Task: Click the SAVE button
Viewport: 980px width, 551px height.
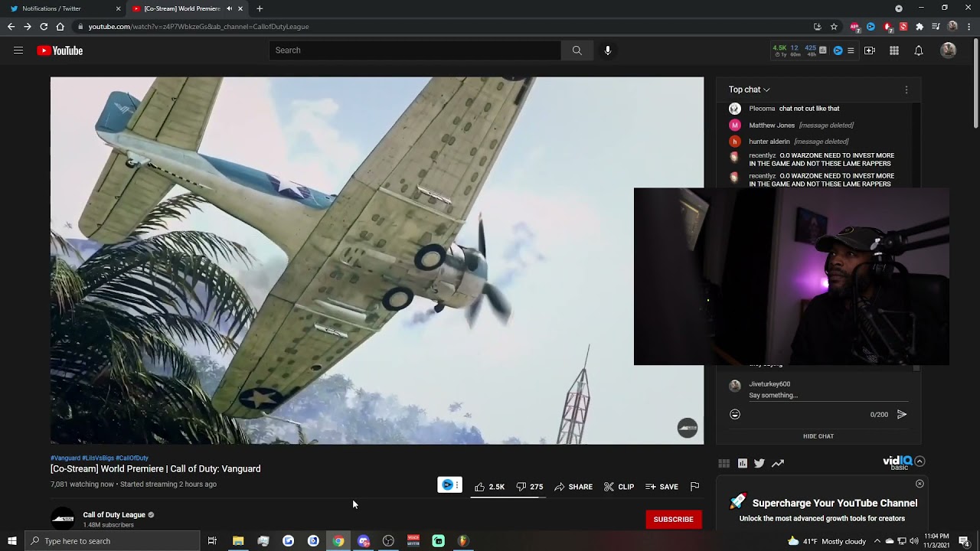Action: coord(661,487)
